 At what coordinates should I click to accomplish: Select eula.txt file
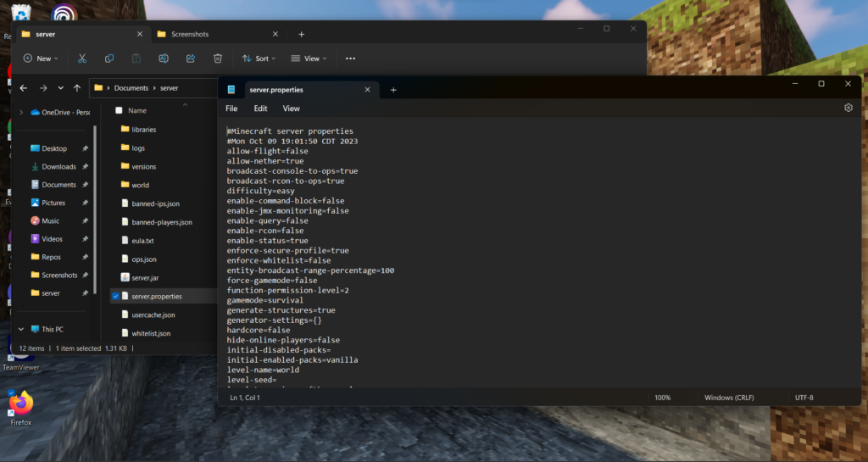[142, 241]
